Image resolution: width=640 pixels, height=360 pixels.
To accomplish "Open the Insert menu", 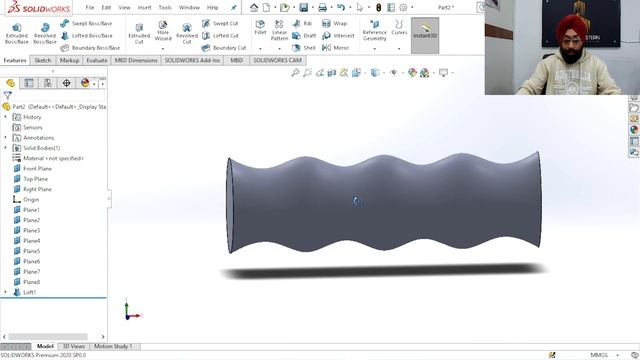I will (144, 7).
